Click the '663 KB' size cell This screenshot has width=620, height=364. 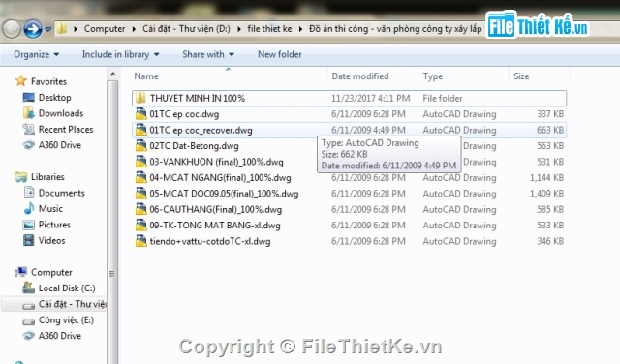click(550, 130)
